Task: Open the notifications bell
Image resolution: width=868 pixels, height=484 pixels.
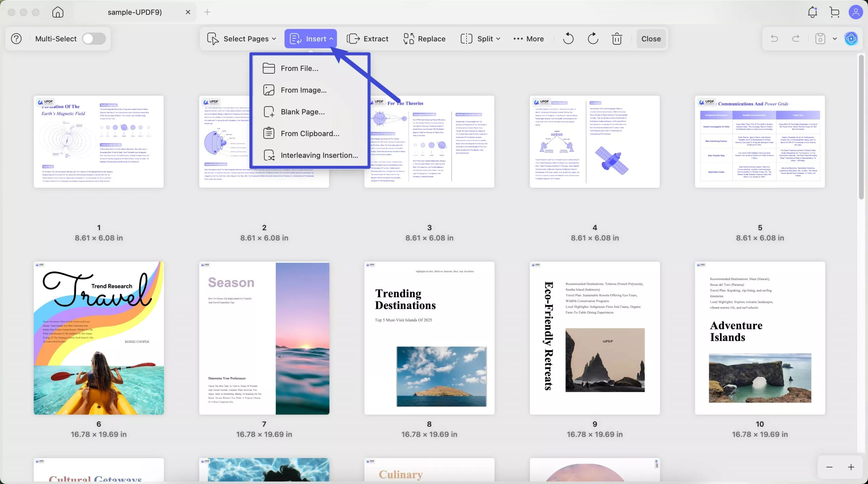Action: 812,12
